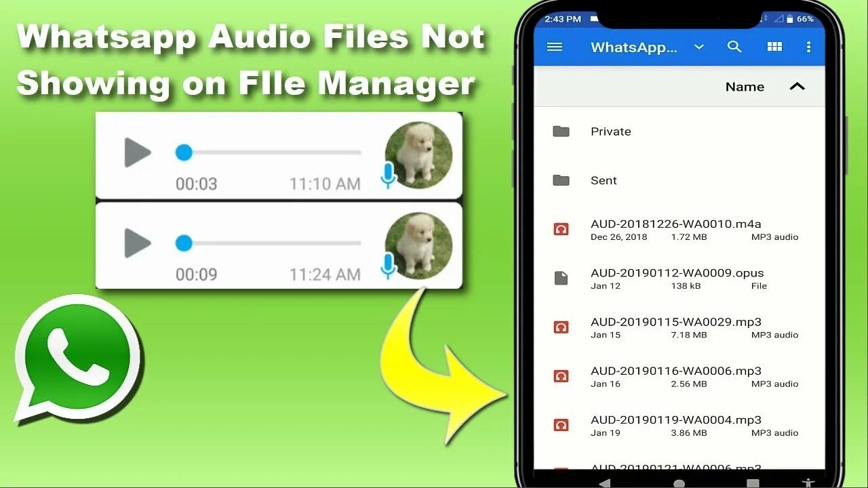
Task: Click seek slider knob of 00:09 voice message
Action: (184, 243)
